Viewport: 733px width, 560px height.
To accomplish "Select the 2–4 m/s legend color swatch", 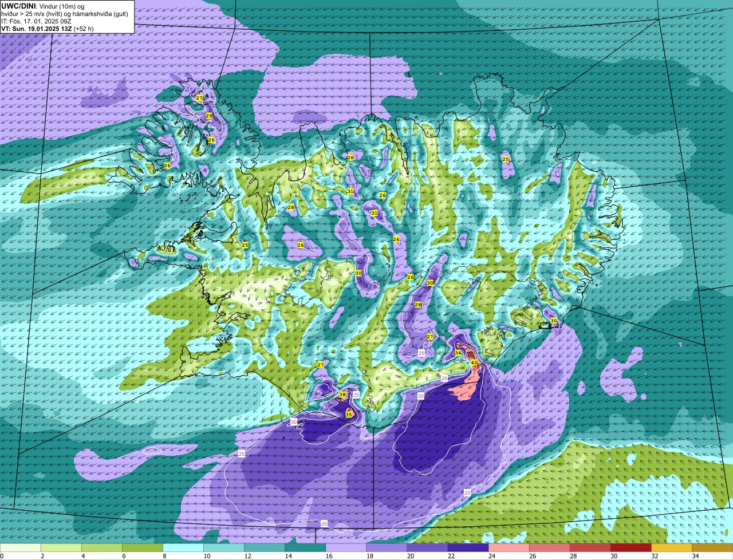I will (x=61, y=548).
